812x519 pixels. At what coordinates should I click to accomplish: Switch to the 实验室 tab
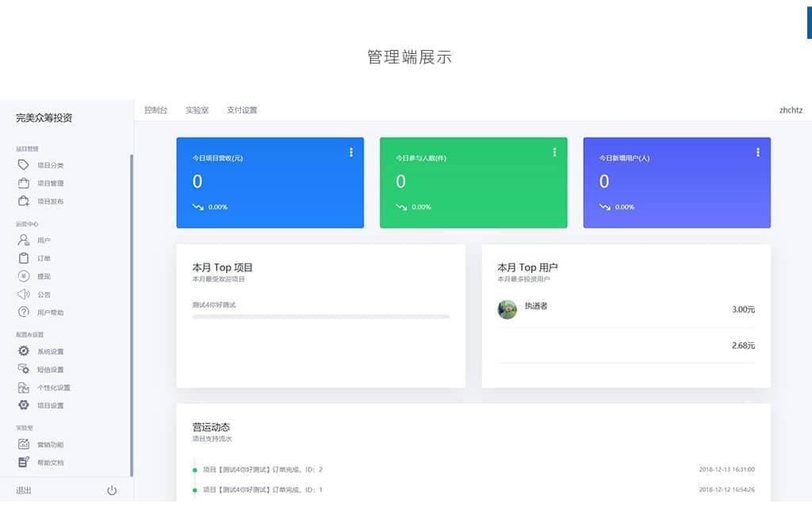coord(197,110)
